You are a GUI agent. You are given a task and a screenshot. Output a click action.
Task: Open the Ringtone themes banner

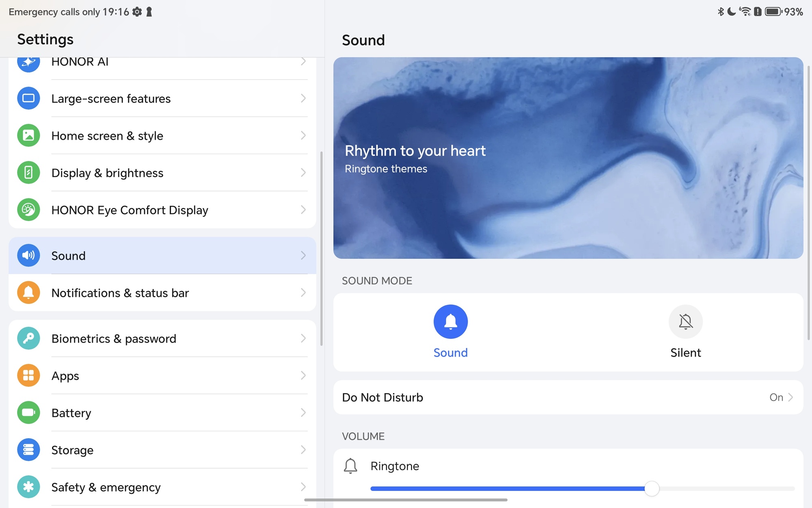click(568, 158)
